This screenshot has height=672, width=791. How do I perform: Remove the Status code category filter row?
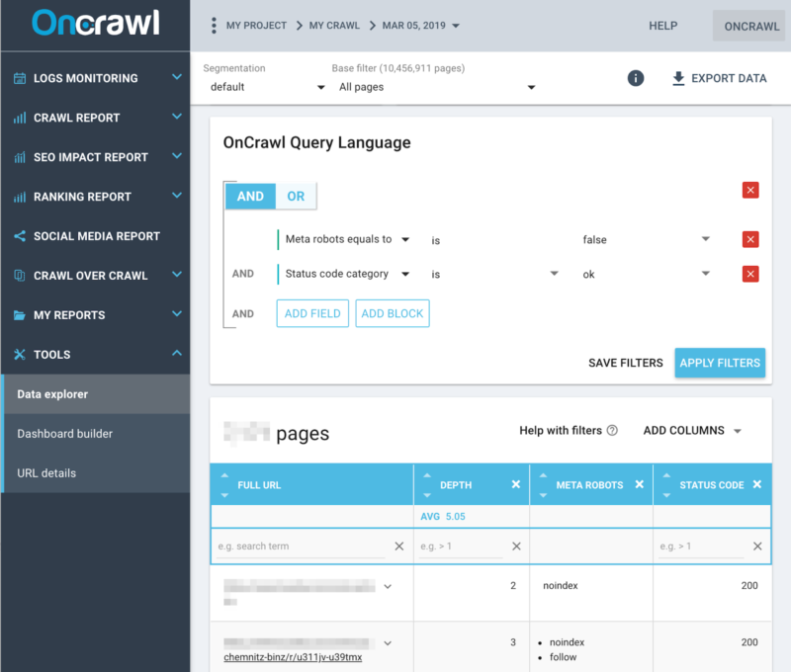[x=750, y=274]
